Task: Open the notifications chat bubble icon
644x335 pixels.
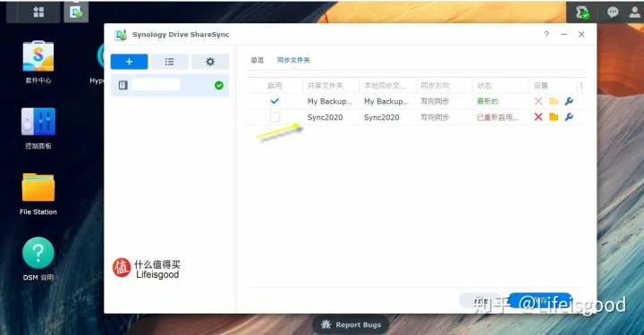Action: 613,13
